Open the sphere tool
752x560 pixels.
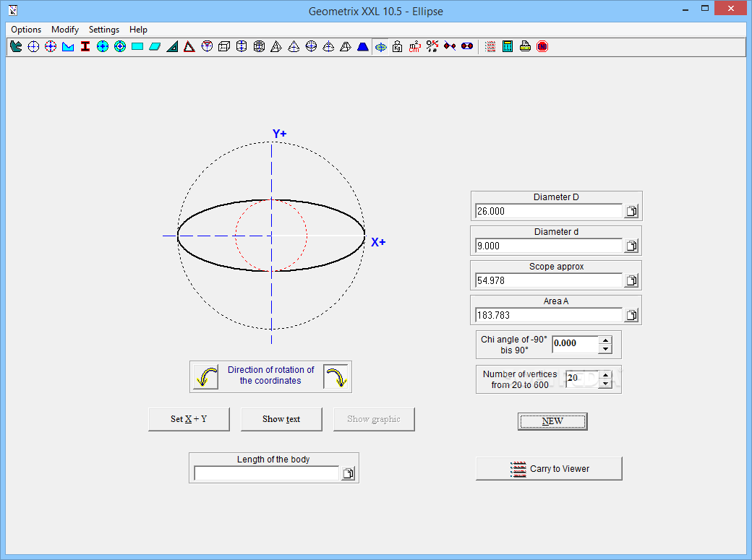pos(311,46)
